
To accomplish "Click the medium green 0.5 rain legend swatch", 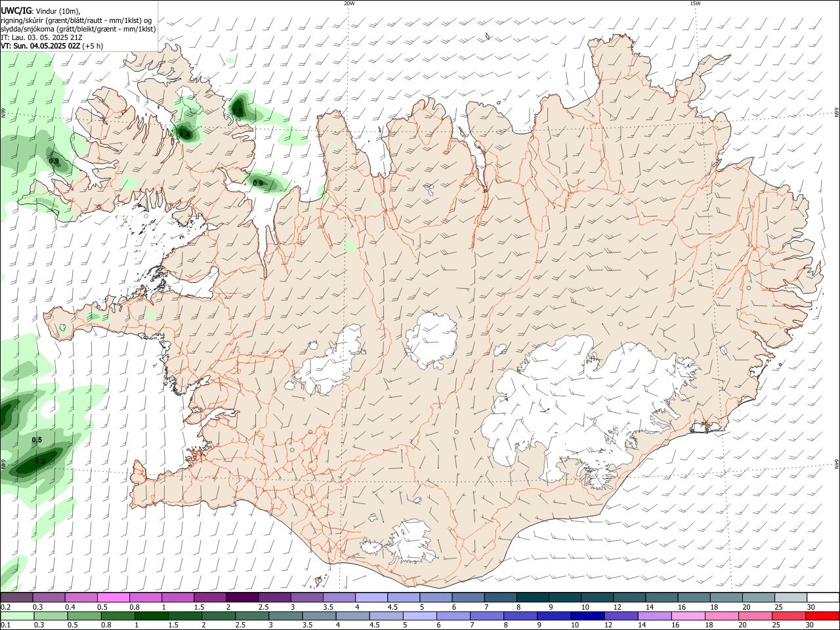I will (85, 616).
